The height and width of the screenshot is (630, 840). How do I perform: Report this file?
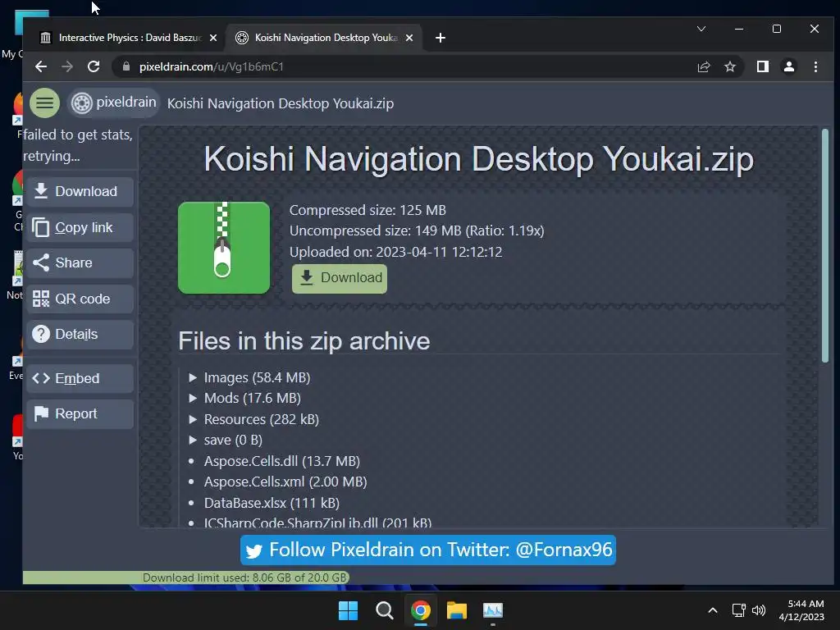point(80,414)
